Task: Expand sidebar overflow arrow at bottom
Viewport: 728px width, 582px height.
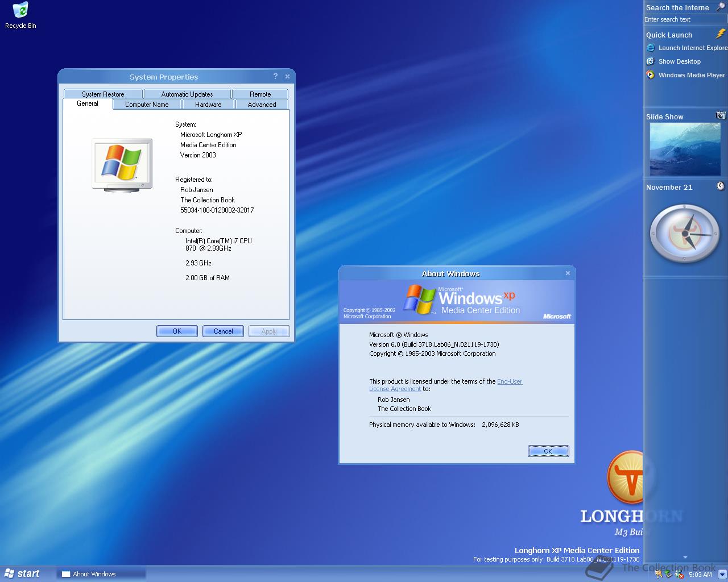Action: click(x=685, y=557)
